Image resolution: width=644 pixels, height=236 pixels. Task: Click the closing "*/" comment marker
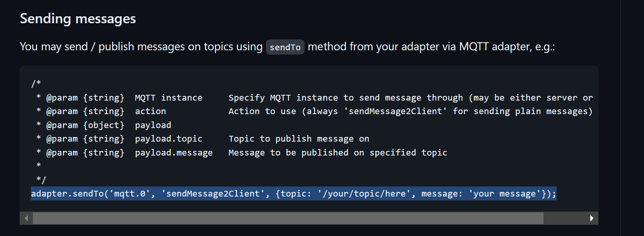coord(41,180)
